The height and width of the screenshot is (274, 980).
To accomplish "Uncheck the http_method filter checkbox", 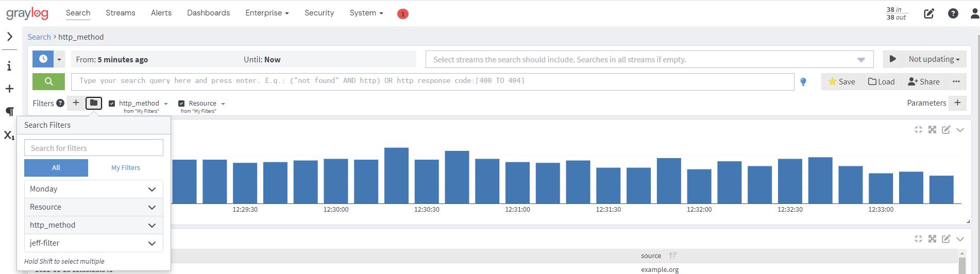I will (x=112, y=104).
